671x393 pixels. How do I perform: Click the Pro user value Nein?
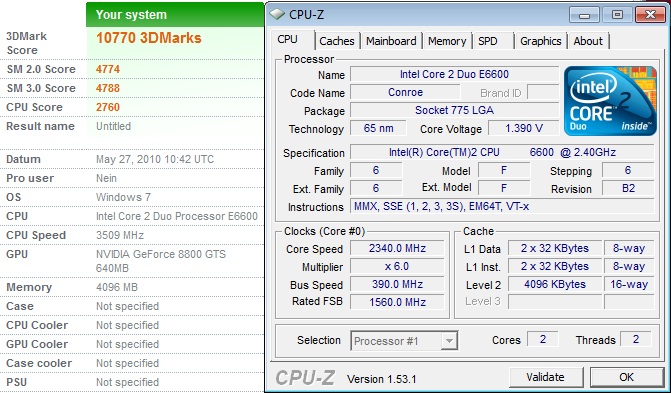[x=106, y=179]
